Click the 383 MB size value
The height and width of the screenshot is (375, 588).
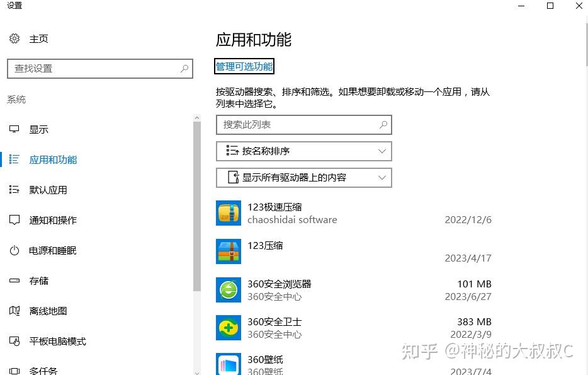[x=475, y=321]
